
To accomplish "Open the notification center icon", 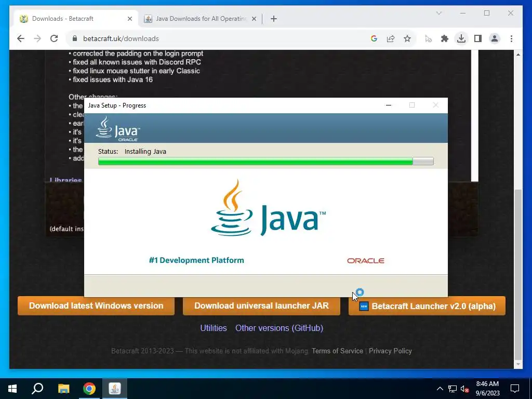I will tap(515, 389).
